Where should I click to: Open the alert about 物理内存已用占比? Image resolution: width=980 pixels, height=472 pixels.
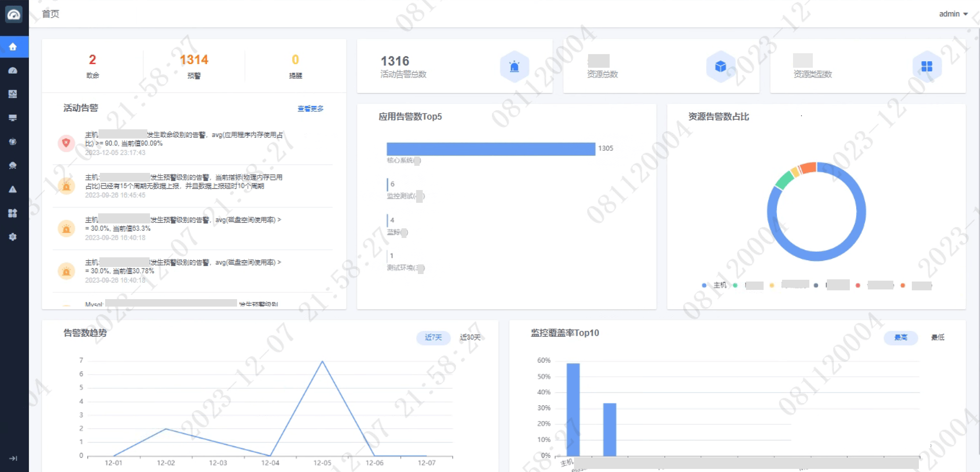[x=193, y=186]
